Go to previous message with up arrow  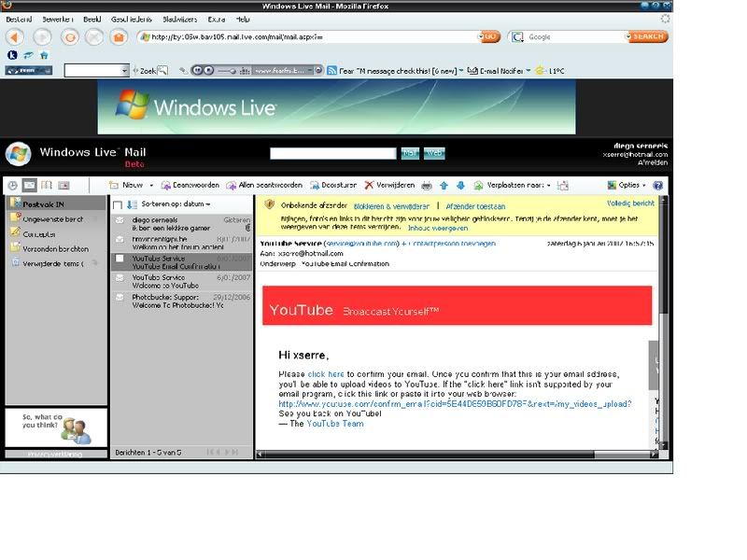click(x=444, y=186)
